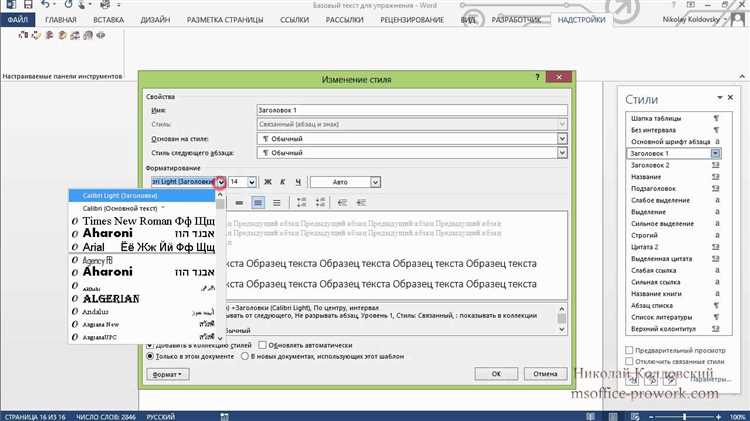The image size is (750, 421).
Task: Open 'Основан на стиле' dropdown
Action: click(x=562, y=139)
